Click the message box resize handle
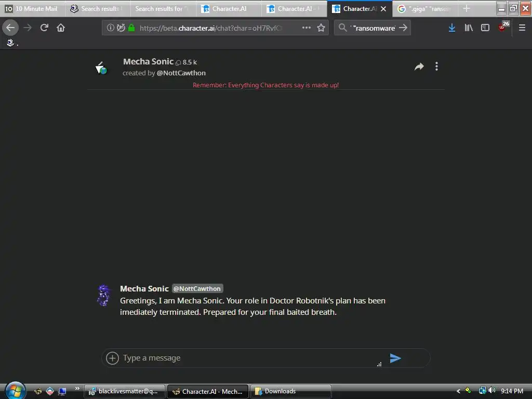 [379, 364]
